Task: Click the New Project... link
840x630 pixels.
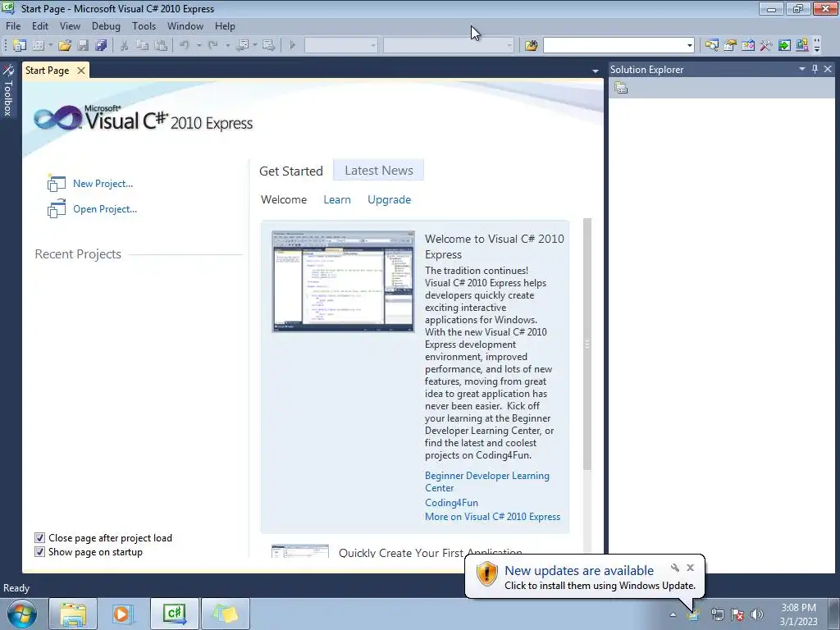Action: pyautogui.click(x=103, y=183)
